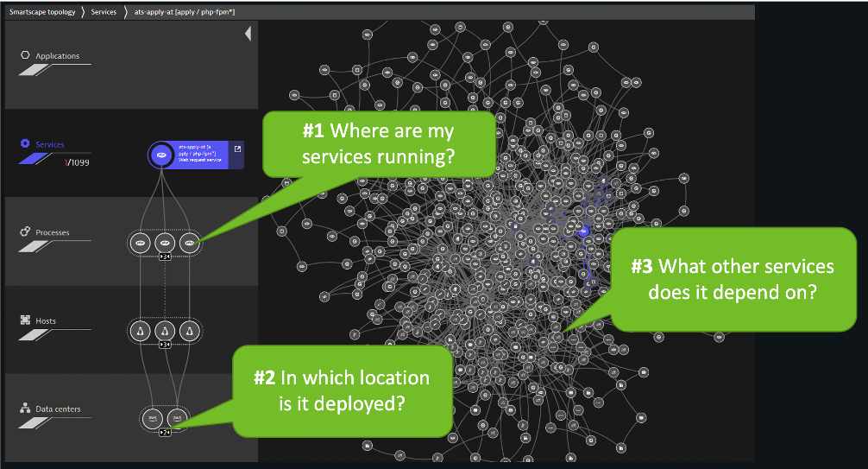The width and height of the screenshot is (868, 469).
Task: Click the Services gear icon
Action: (25, 143)
